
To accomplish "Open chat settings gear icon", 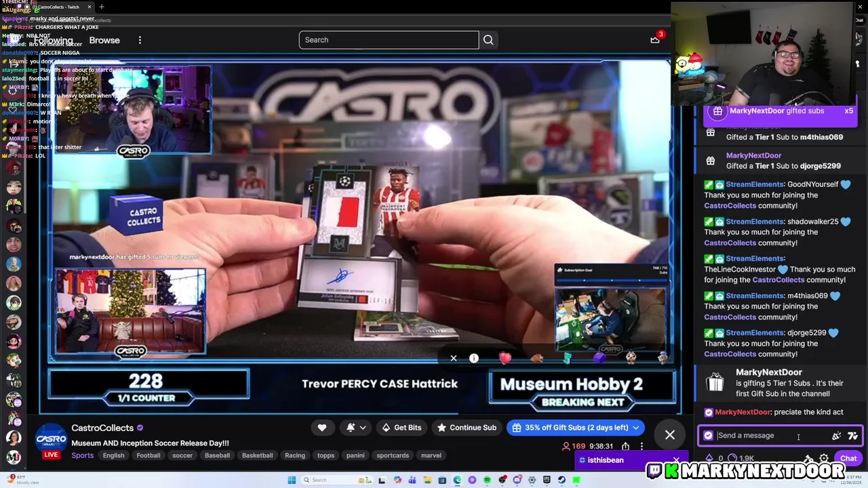I will pyautogui.click(x=823, y=459).
